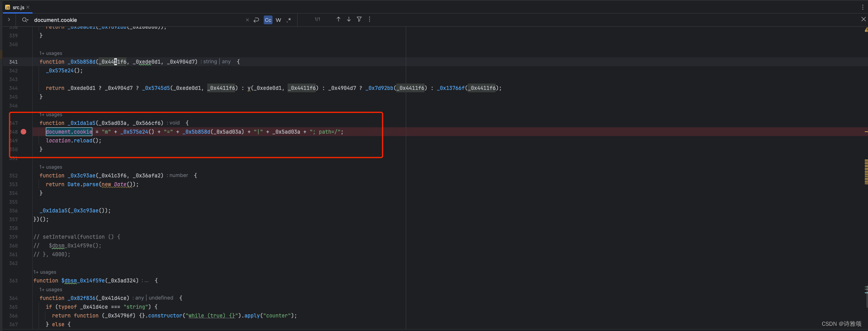Screen dimensions: 868x331
Task: Click the _0x13766f call on line 344
Action: 451,88
